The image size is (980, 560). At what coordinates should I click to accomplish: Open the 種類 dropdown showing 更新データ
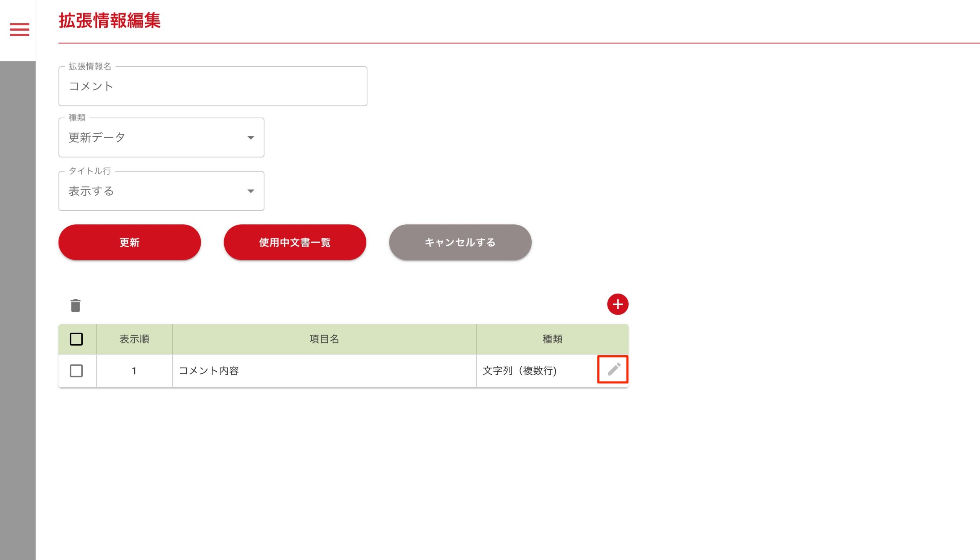click(x=161, y=138)
